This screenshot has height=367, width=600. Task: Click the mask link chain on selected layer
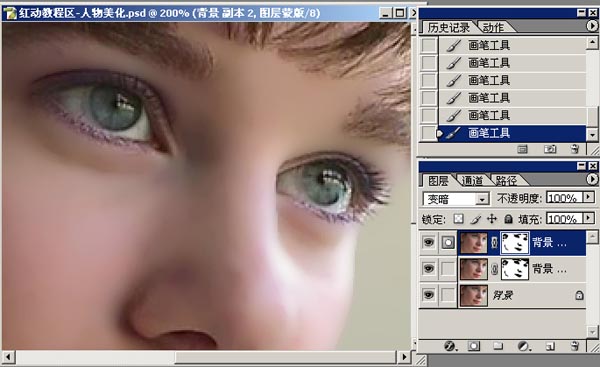click(x=494, y=243)
